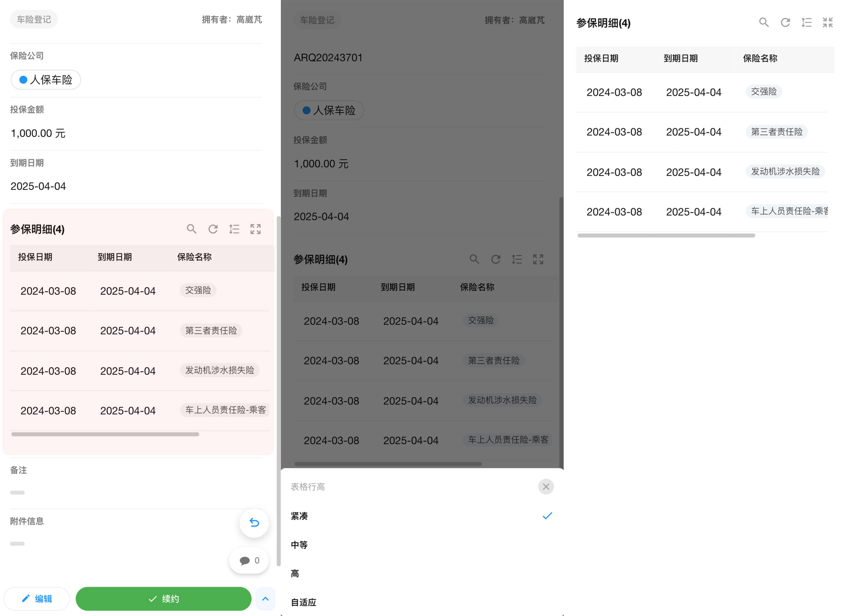The image size is (846, 616).
Task: Click horizontal scrollbar of left 参保明细 table
Action: pyautogui.click(x=105, y=434)
